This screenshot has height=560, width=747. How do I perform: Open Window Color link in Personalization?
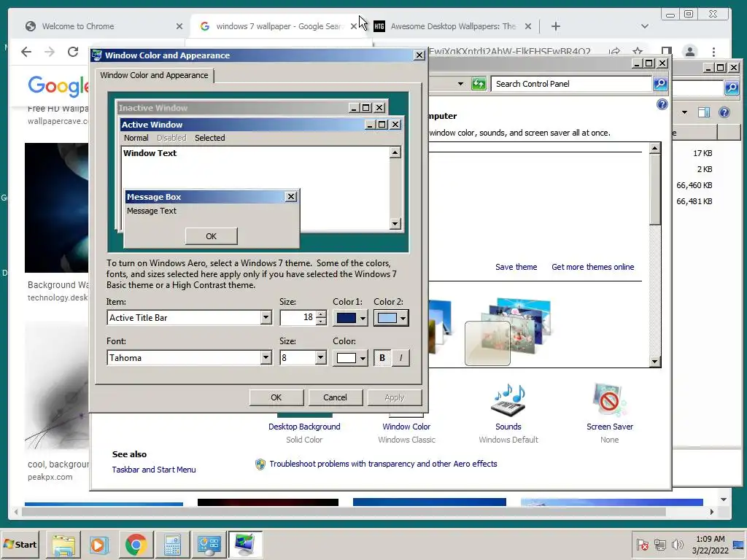tap(406, 427)
